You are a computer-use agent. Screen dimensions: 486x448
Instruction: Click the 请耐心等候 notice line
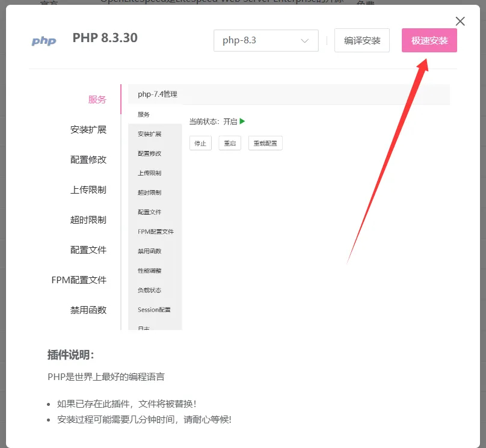(144, 420)
